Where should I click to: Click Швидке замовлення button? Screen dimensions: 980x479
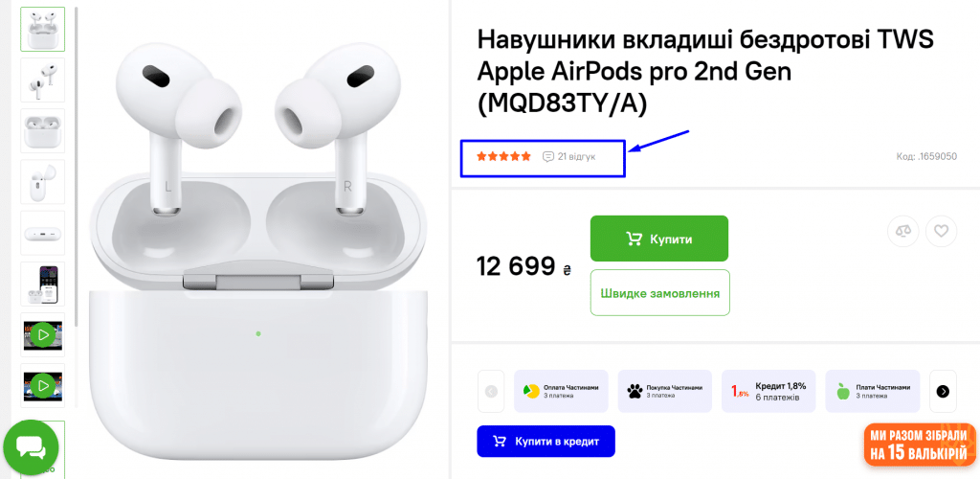[x=660, y=292]
